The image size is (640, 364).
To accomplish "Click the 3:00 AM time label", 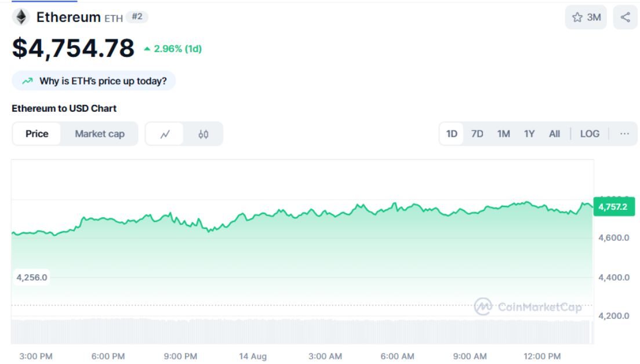I will [325, 356].
